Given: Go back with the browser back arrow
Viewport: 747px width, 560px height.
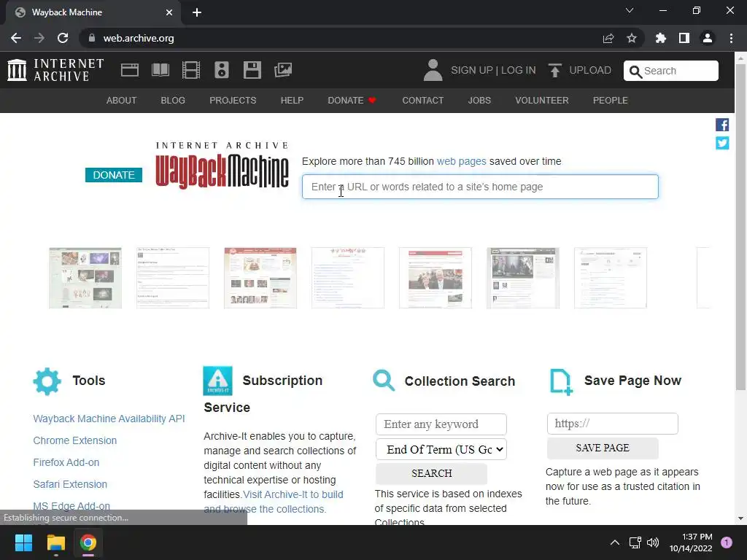Looking at the screenshot, I should [x=16, y=38].
